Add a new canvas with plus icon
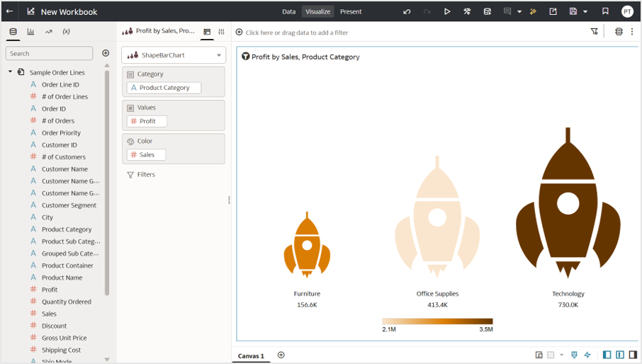The image size is (642, 364). click(x=281, y=355)
